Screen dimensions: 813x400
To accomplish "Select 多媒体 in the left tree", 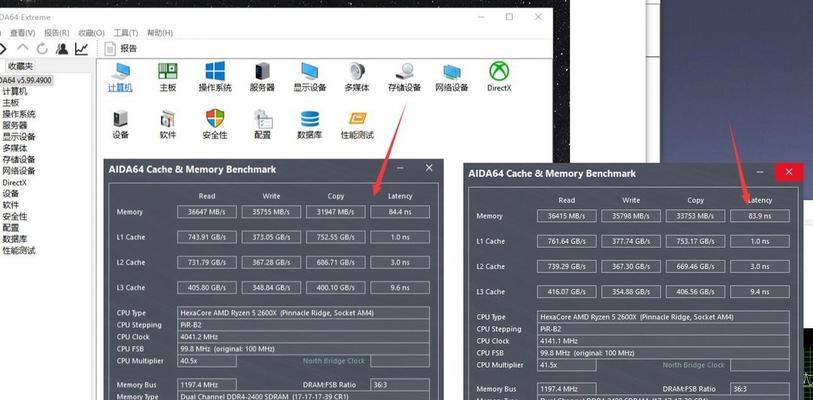I will (x=15, y=148).
